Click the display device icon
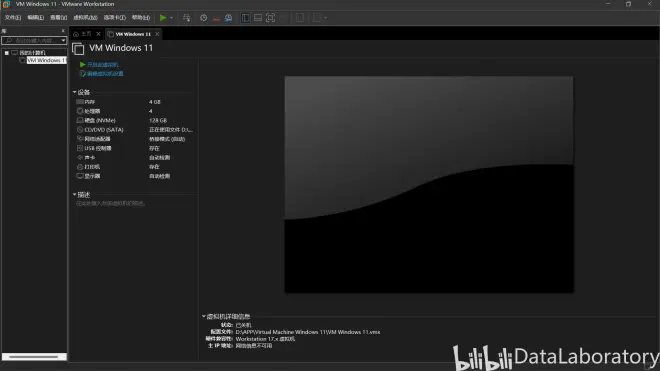Screen dimensions: 660x371 (80, 176)
